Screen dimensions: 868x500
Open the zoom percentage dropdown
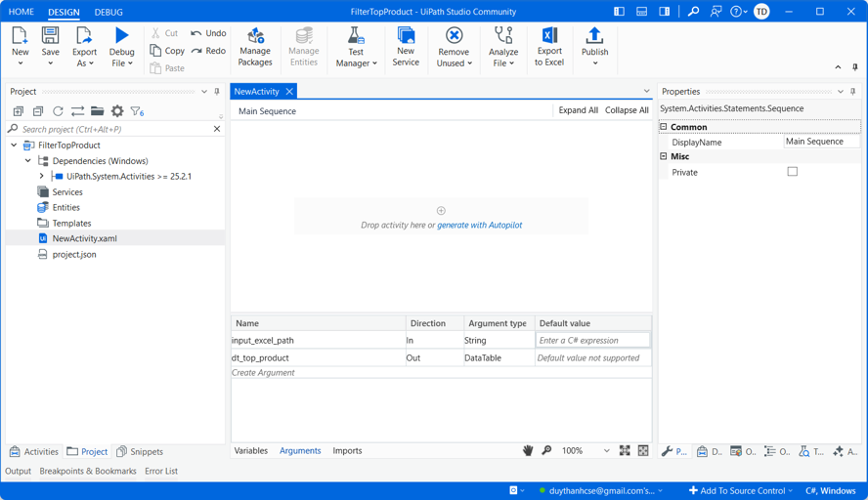click(606, 451)
